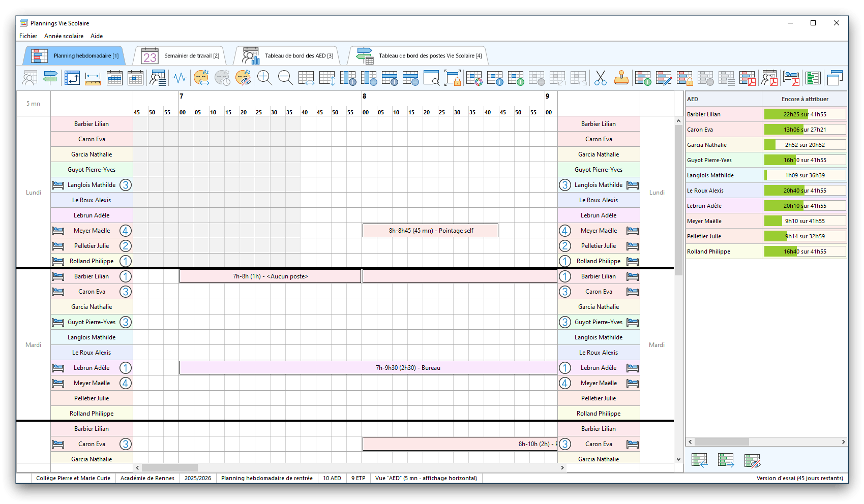Click the rubber stamp icon
The height and width of the screenshot is (504, 864).
[621, 78]
